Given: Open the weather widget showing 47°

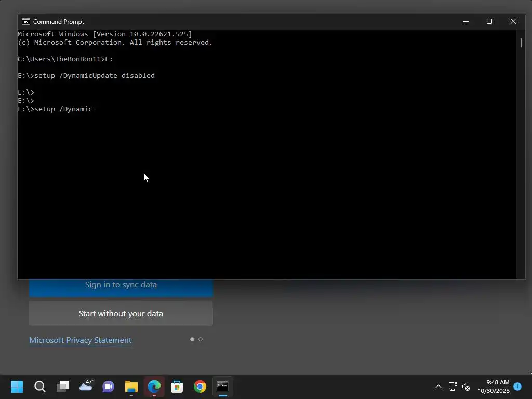Looking at the screenshot, I should [86, 385].
